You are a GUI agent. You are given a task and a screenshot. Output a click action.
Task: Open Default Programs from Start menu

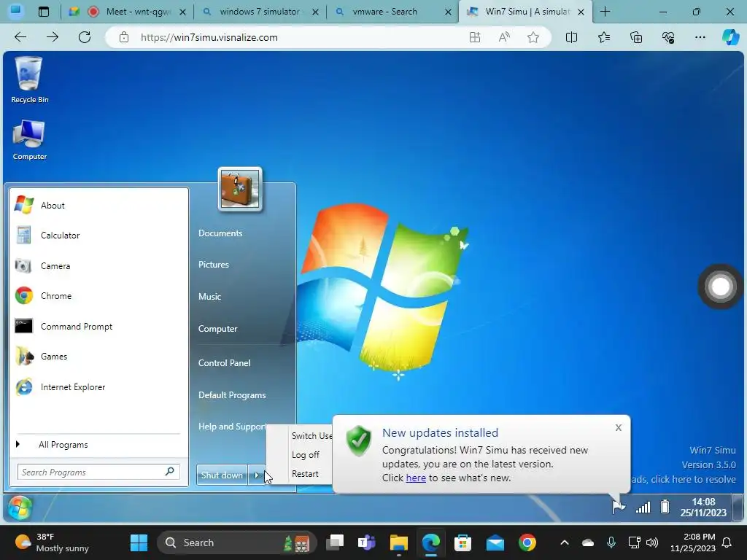click(x=232, y=395)
